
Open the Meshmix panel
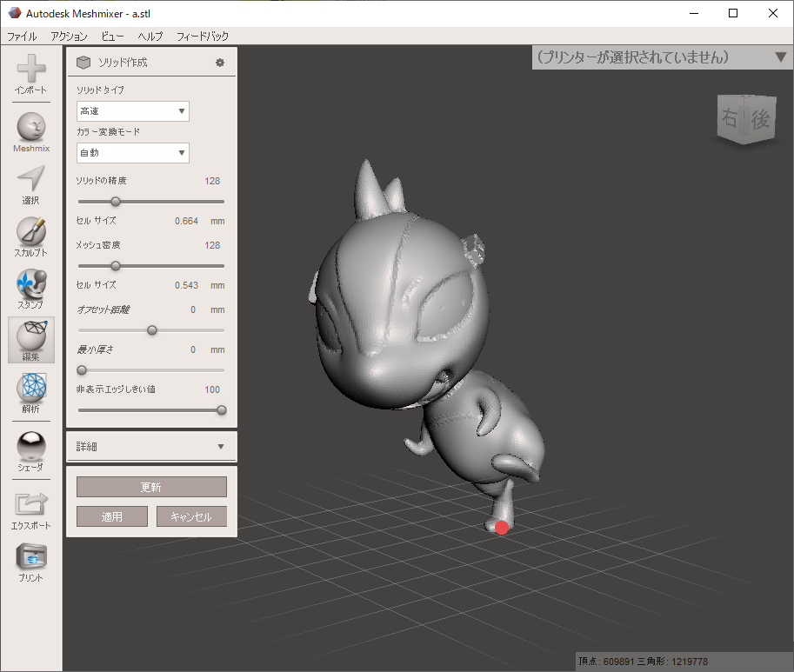(31, 132)
